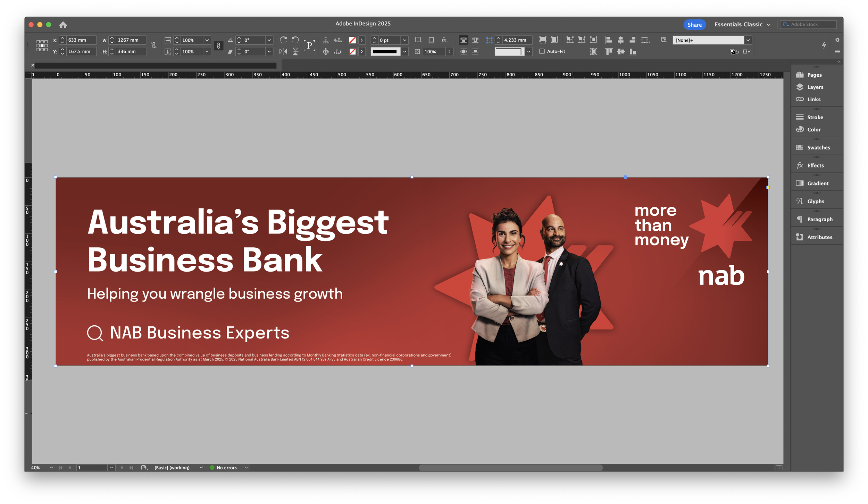Open the rotation angle dropdown

click(269, 40)
